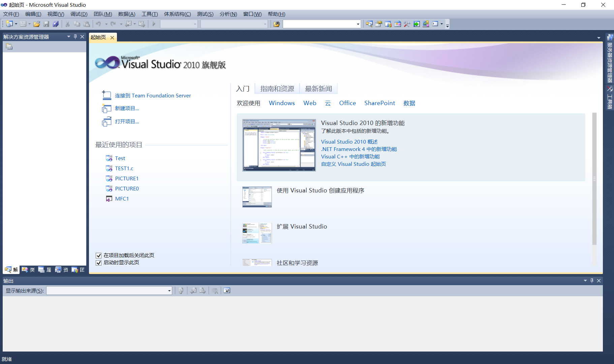Click the Visual Studio features video thumbnail

279,145
